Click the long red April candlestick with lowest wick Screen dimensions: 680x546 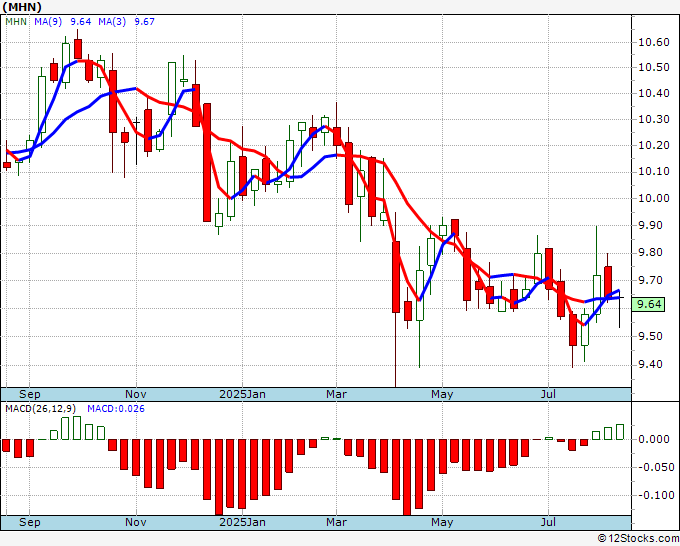(x=396, y=277)
